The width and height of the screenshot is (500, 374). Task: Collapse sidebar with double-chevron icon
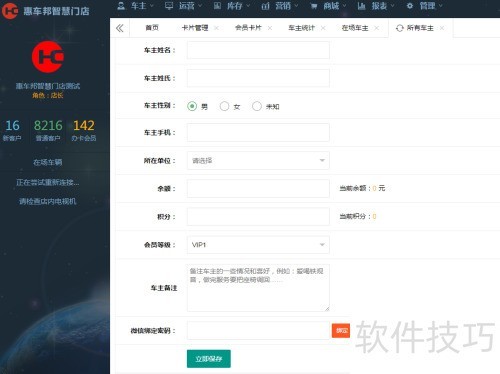pos(120,28)
